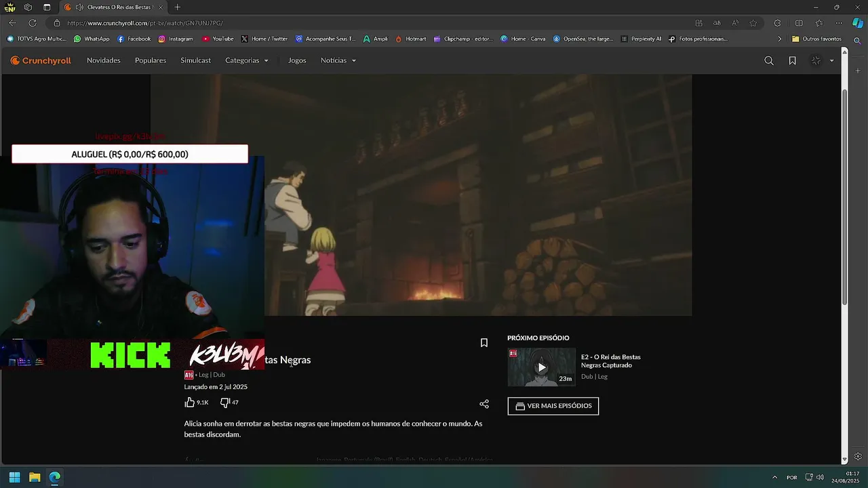Viewport: 868px width, 488px height.
Task: Click the share icon below the episode title
Action: (484, 404)
